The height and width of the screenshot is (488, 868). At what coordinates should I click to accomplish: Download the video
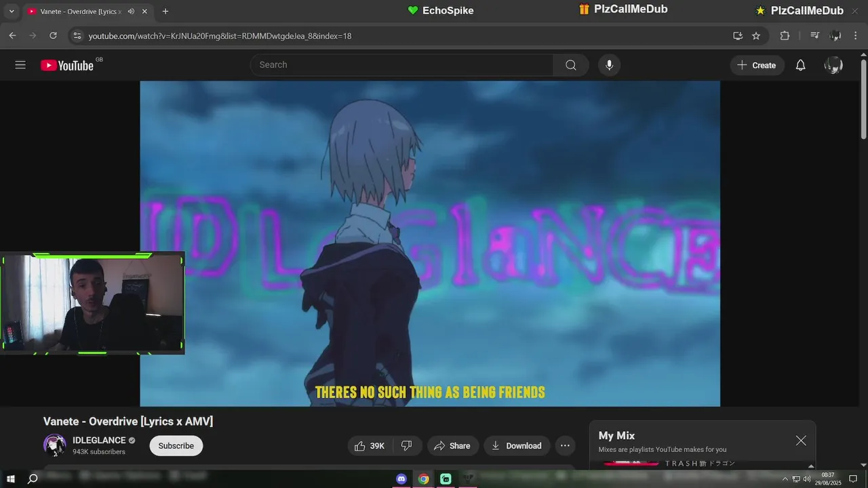517,445
